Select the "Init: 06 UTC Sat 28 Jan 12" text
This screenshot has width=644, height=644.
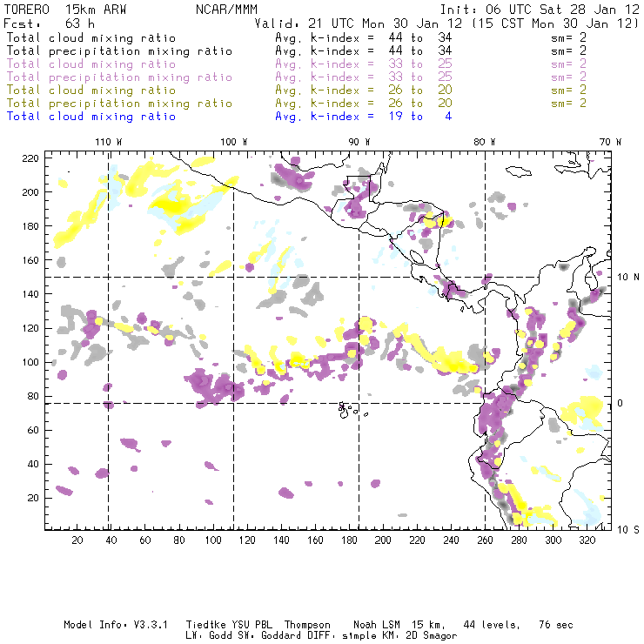540,10
